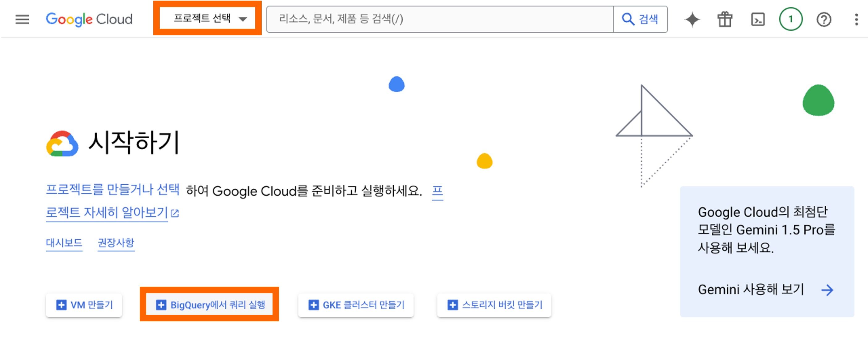Expand the 프로젝트 선택 dropdown
This screenshot has height=343, width=868.
coord(208,18)
